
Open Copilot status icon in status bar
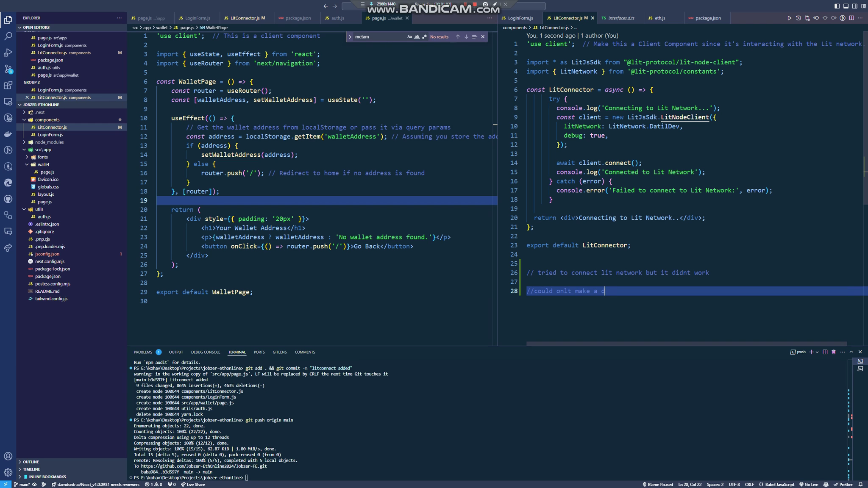[826, 484]
